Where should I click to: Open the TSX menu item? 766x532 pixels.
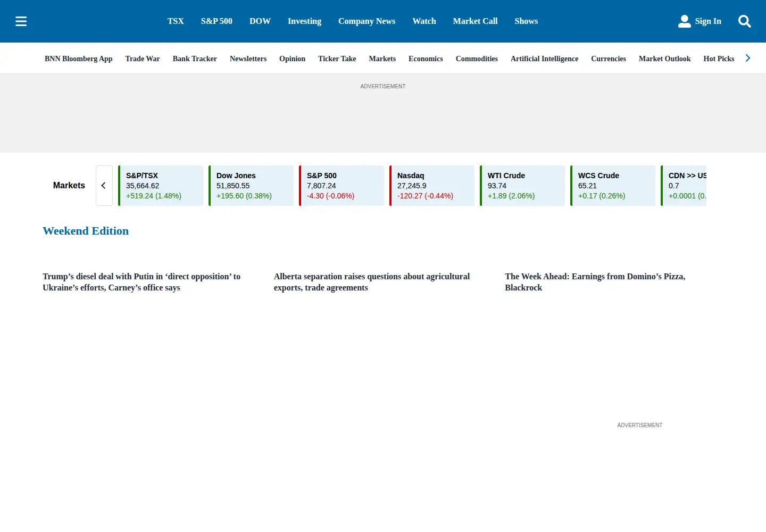click(x=176, y=21)
